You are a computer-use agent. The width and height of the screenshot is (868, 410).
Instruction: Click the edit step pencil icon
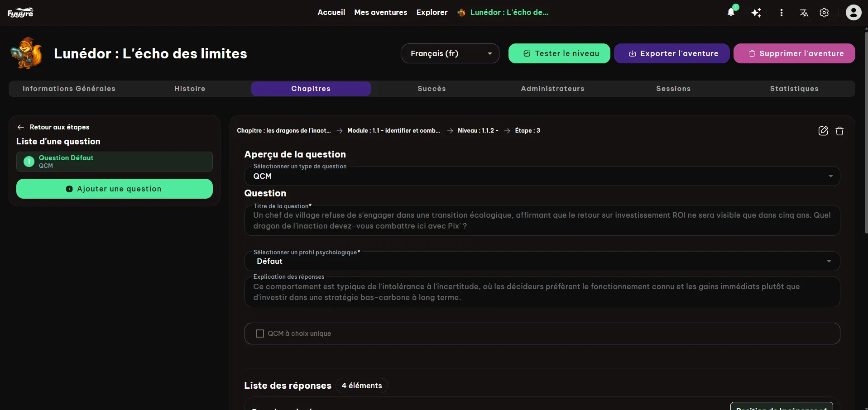pos(823,131)
